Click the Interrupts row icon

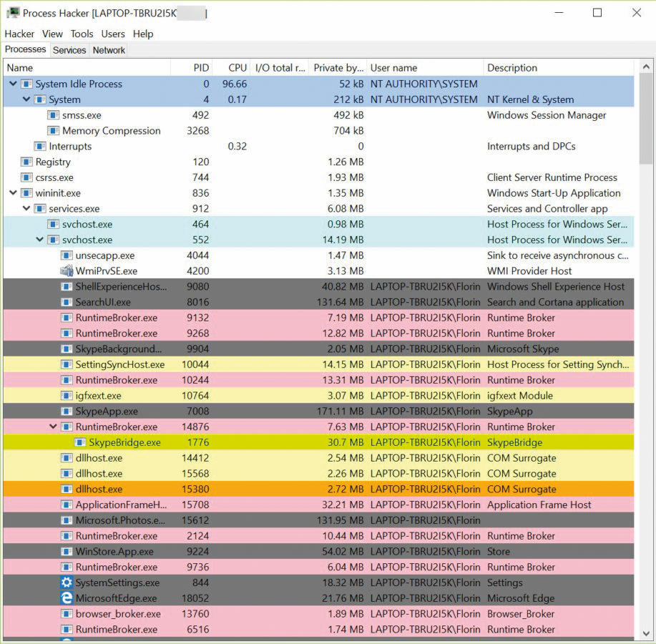[40, 147]
